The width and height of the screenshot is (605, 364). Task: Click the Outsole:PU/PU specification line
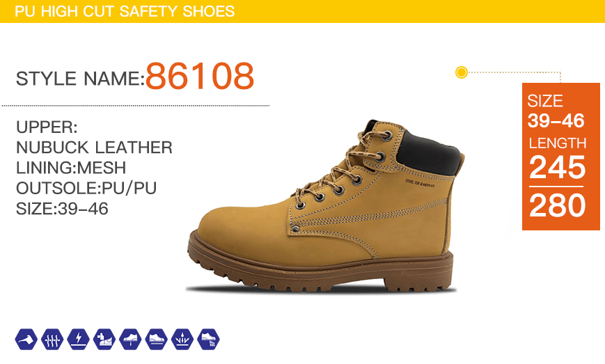pyautogui.click(x=86, y=188)
